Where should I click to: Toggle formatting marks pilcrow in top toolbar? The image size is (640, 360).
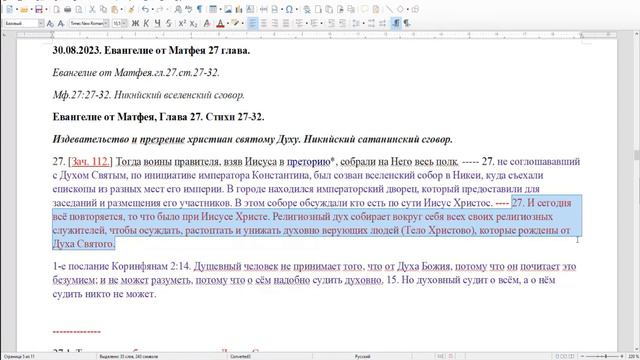200,9
